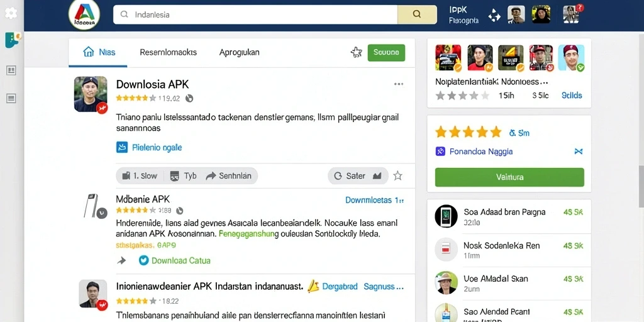Click the Fonandoa Naggia expand arrows
Image resolution: width=644 pixels, height=322 pixels.
pos(579,152)
